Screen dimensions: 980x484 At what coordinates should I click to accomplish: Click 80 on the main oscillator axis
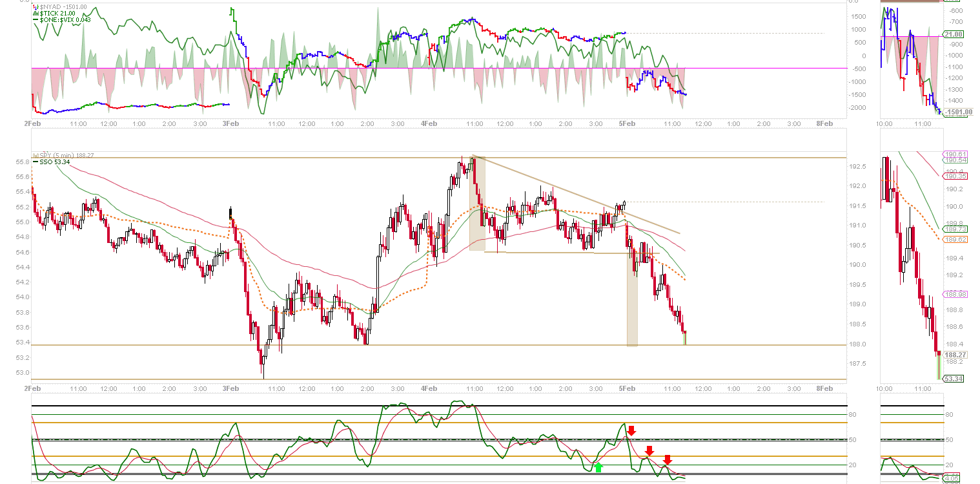tap(852, 414)
